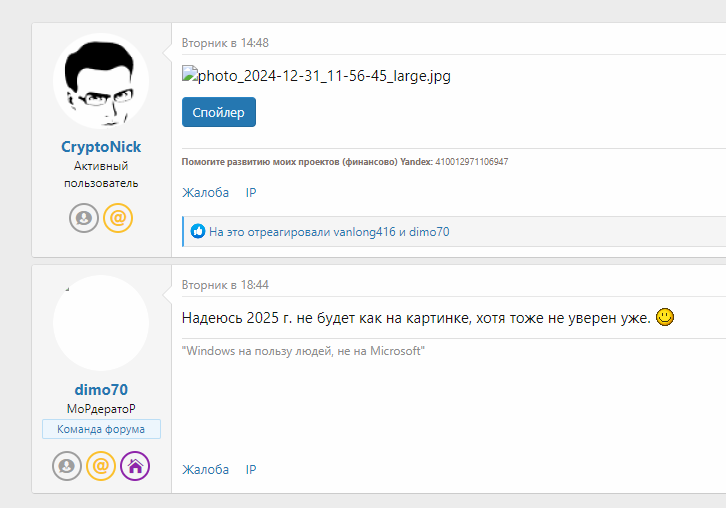Report dimo70's post via Жалоба
This screenshot has width=726, height=508.
pos(205,469)
